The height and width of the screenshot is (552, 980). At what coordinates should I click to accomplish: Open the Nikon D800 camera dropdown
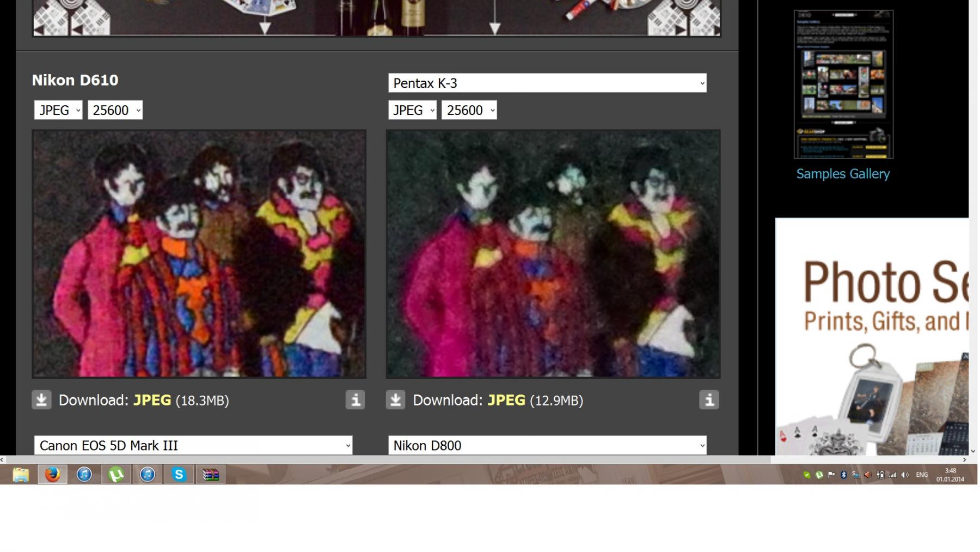(x=547, y=445)
